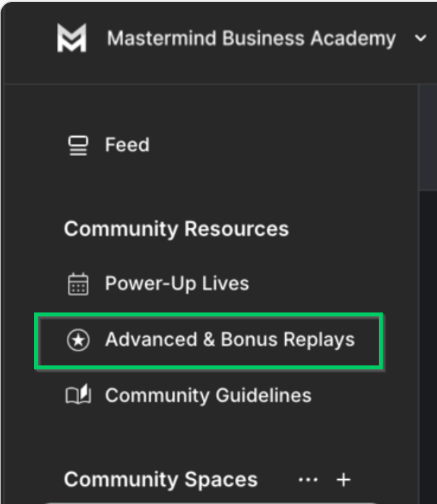Open the Power-Up Lives space
This screenshot has height=504, width=437.
(x=177, y=284)
